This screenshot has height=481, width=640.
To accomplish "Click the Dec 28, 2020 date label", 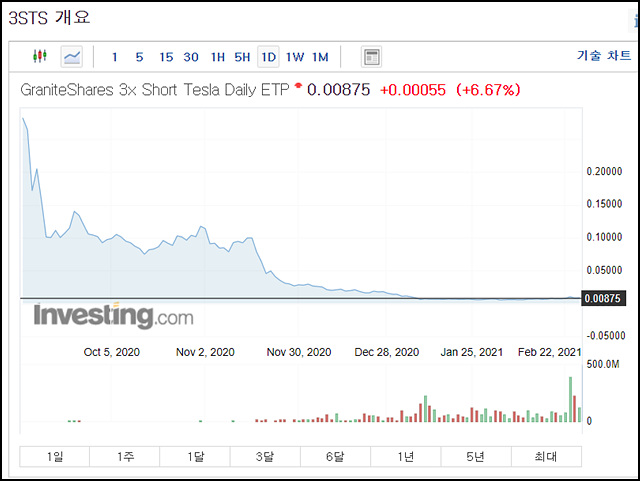I will [387, 352].
